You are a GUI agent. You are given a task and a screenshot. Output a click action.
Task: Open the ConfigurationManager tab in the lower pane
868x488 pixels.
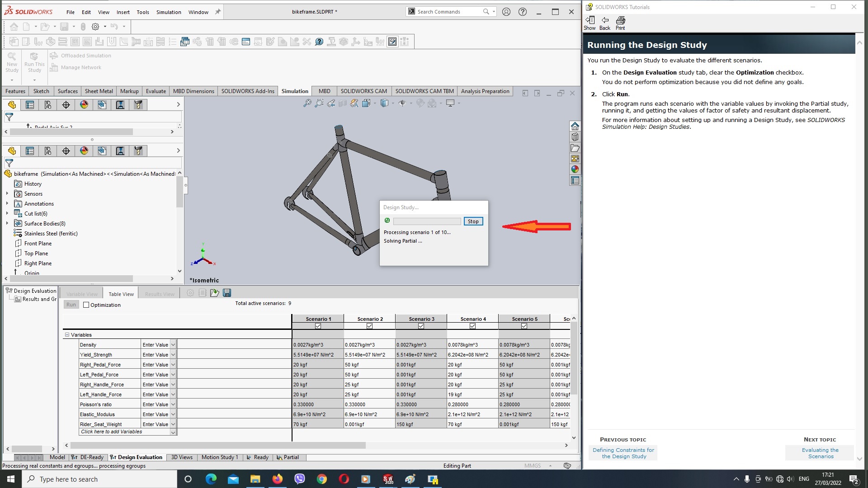pos(48,151)
